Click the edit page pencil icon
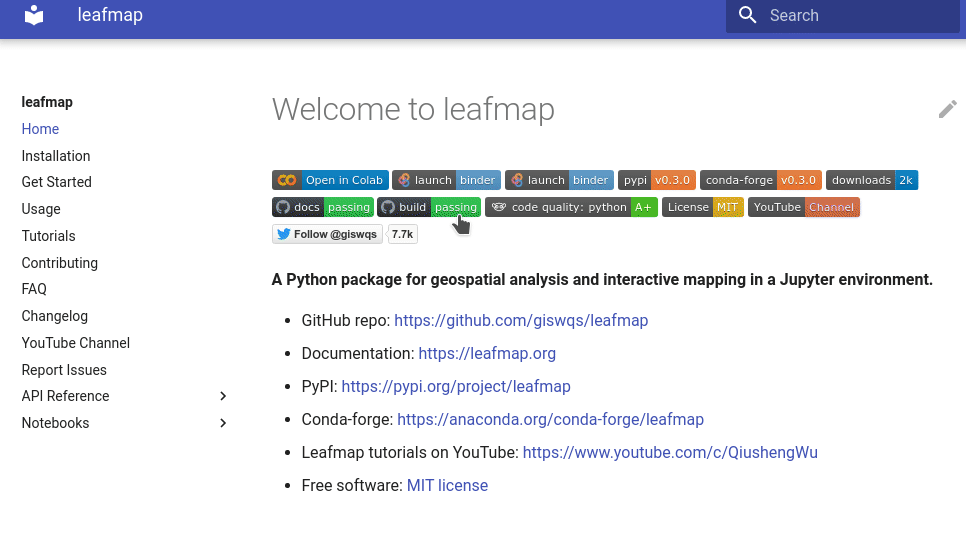 [948, 109]
